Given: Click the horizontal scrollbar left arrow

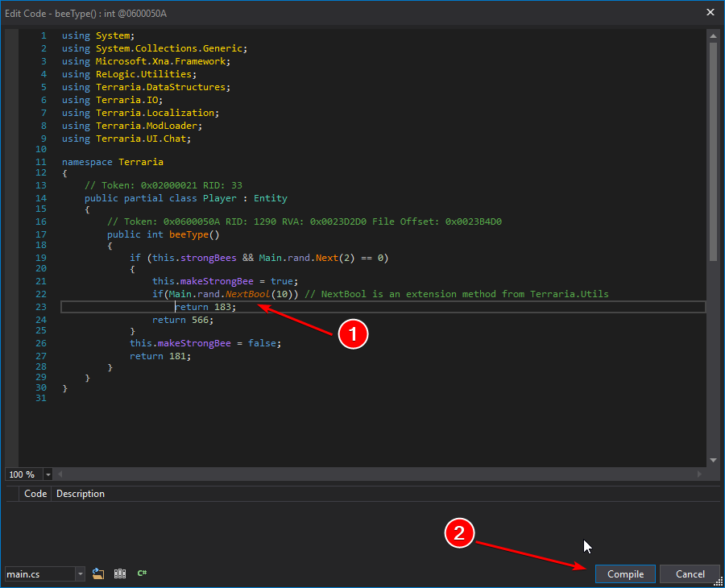Looking at the screenshot, I should [x=60, y=474].
